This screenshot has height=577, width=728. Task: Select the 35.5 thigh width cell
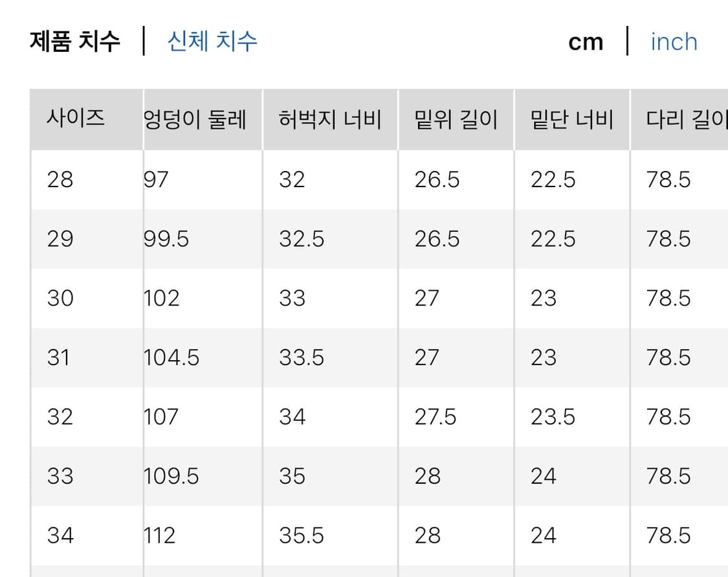click(x=302, y=536)
